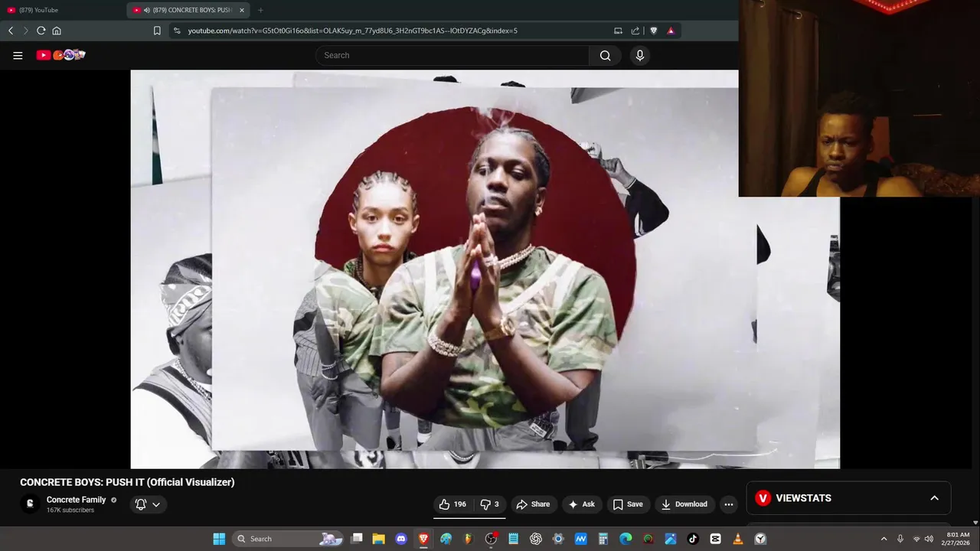Click the '167K subscribers' text

point(70,510)
